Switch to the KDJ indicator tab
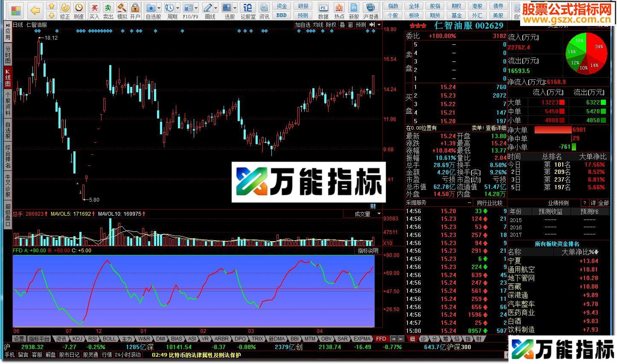 (77, 339)
